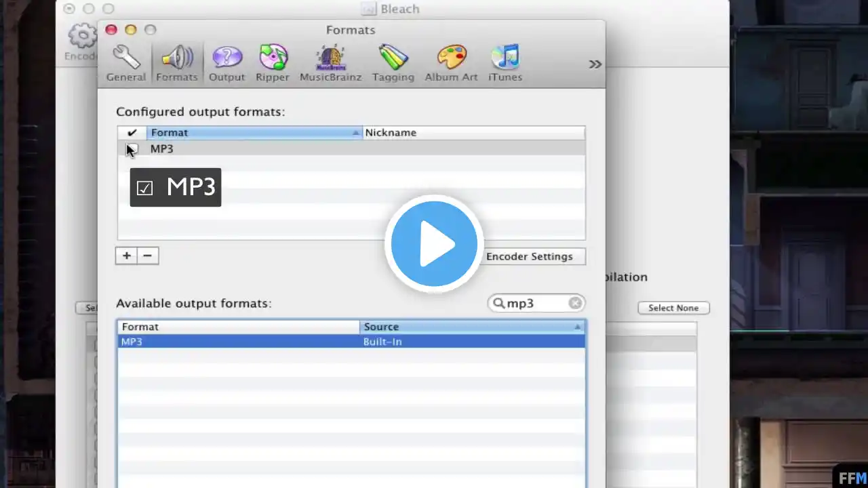Open the Ripper preferences pane

(x=273, y=64)
